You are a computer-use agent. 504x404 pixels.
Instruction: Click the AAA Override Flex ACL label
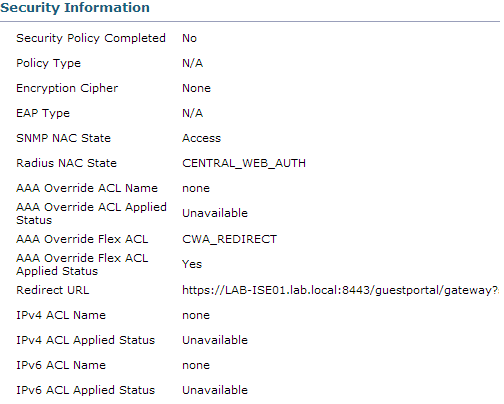pyautogui.click(x=82, y=239)
